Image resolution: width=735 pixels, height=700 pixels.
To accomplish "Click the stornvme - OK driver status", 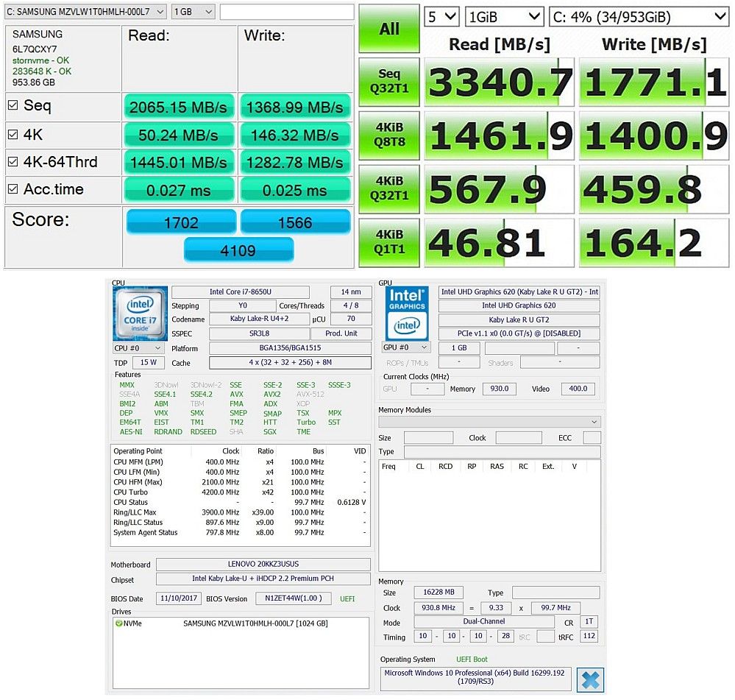I will [x=40, y=60].
